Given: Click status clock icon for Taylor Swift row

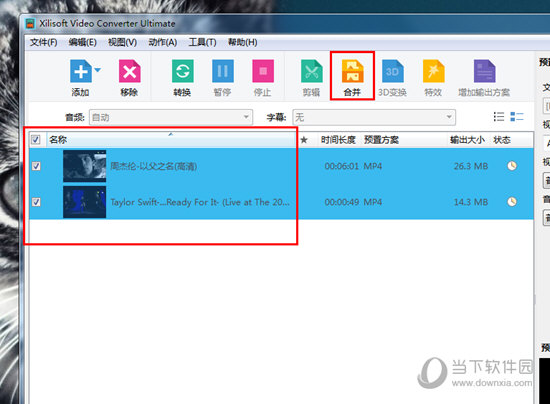Looking at the screenshot, I should coord(512,202).
